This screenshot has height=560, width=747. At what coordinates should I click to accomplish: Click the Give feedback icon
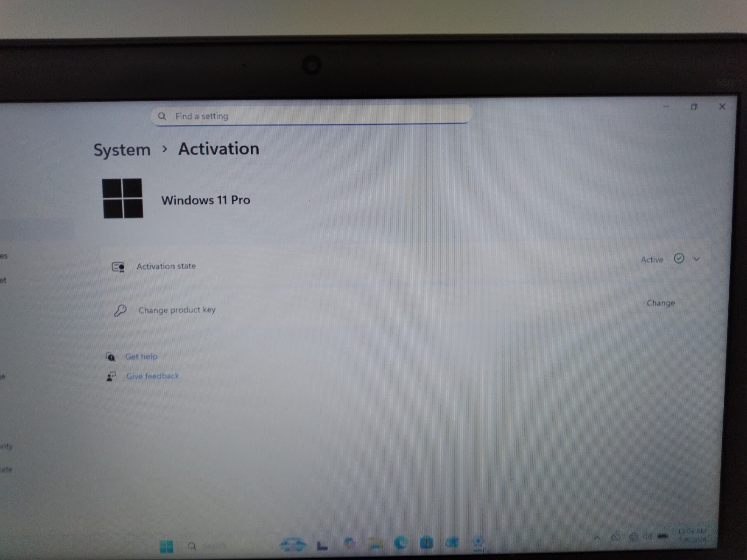(111, 376)
